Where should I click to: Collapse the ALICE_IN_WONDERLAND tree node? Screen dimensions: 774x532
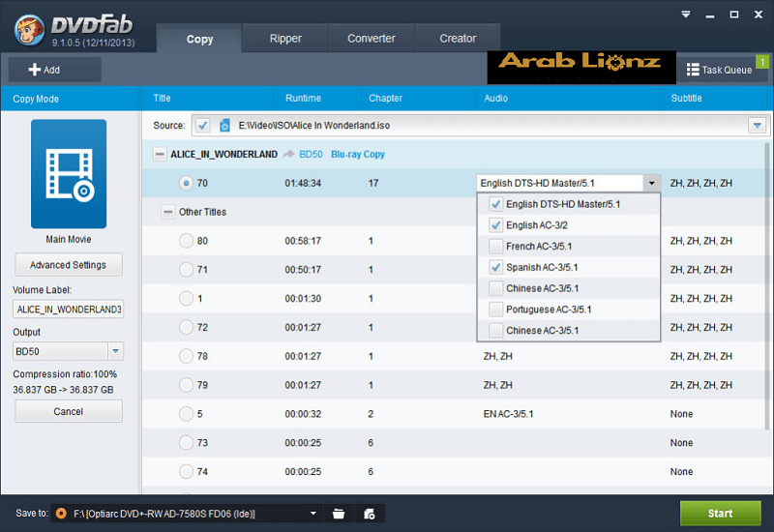coord(160,155)
